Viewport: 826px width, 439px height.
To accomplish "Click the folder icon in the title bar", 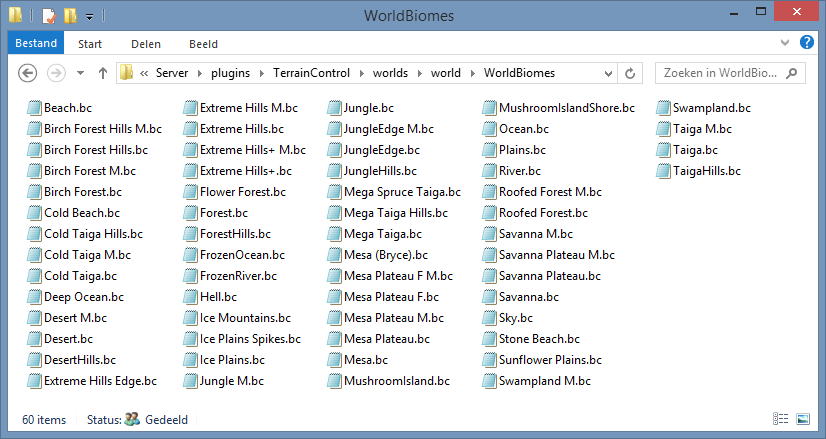I will pos(15,15).
